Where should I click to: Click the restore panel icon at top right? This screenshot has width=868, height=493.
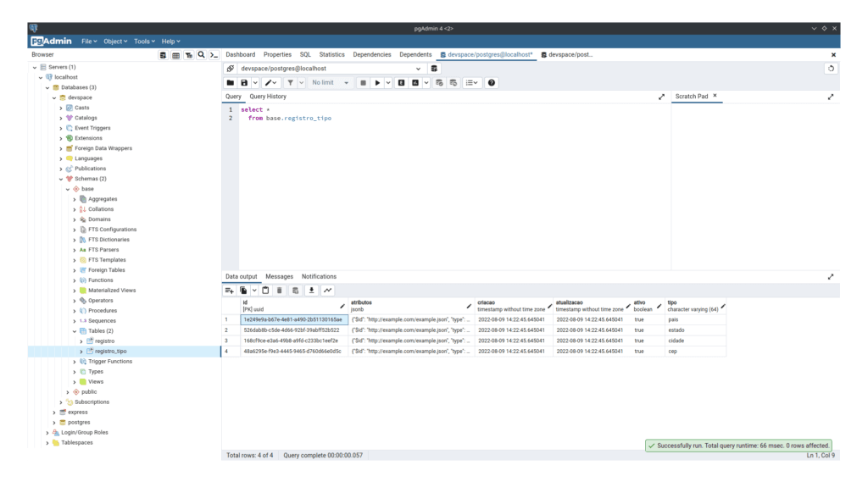point(831,69)
